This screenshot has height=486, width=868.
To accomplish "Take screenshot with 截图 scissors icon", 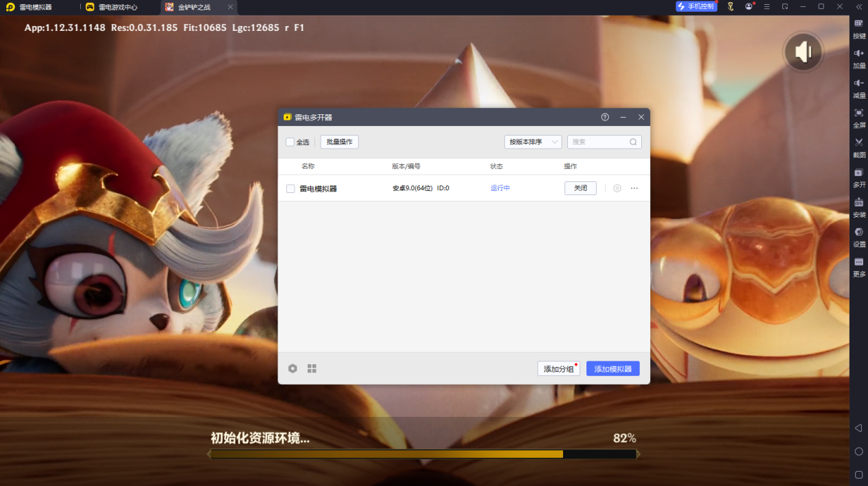I will [858, 146].
